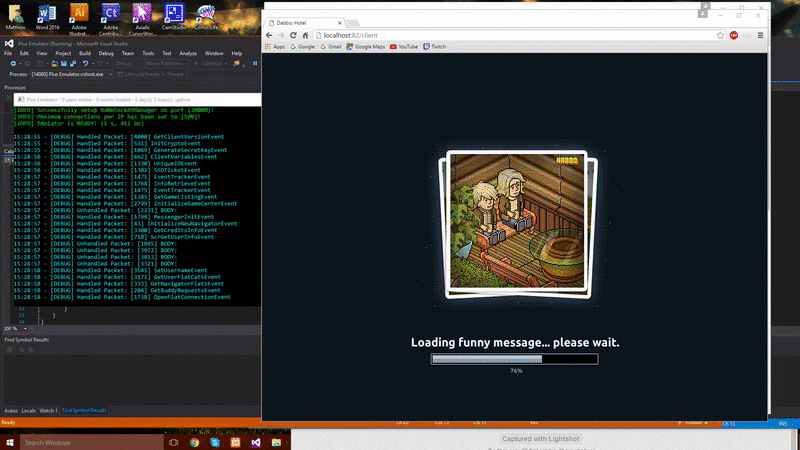Click the Save icon in Visual Studio toolbar
800x450 pixels.
pos(64,64)
